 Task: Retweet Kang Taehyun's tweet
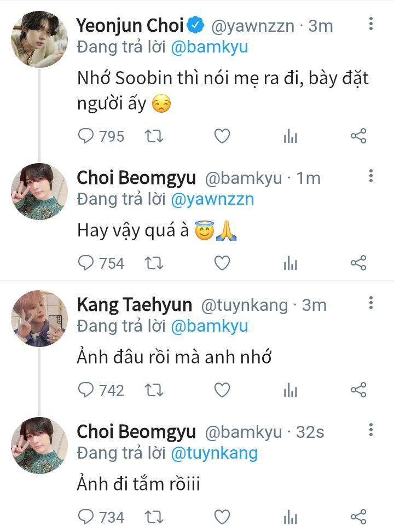click(154, 390)
